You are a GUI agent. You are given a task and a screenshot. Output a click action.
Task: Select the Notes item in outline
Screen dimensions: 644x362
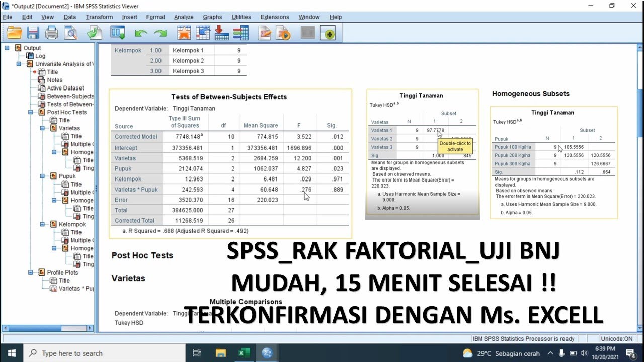click(x=54, y=80)
